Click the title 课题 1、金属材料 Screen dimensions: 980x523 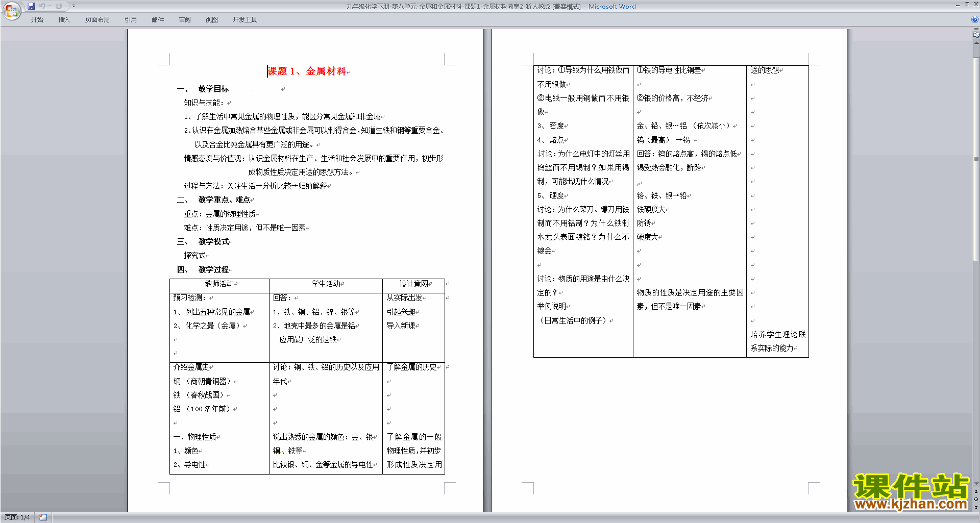[x=307, y=71]
